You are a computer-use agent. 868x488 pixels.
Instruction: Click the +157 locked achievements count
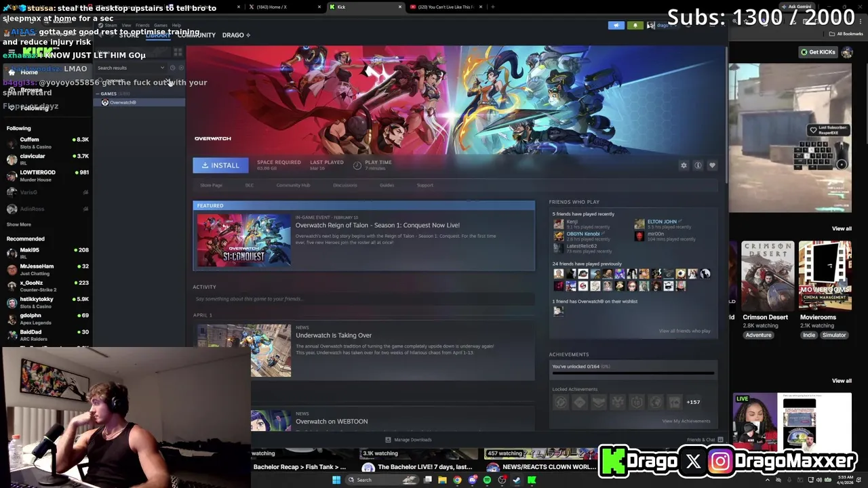tap(693, 402)
